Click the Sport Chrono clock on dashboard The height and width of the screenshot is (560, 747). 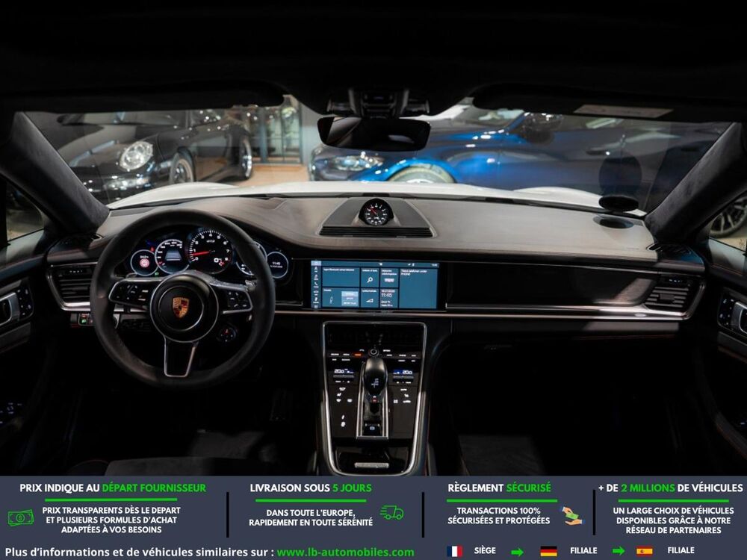376,212
